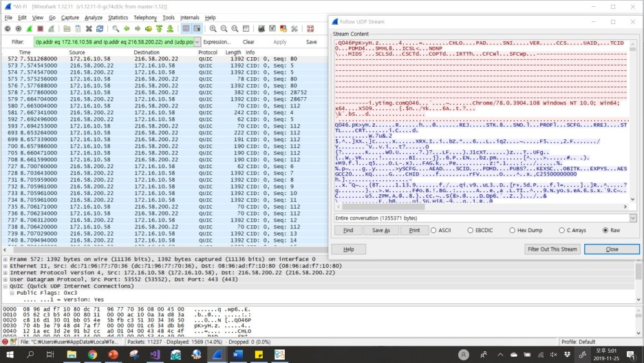Go back in packet history

(x=127, y=29)
